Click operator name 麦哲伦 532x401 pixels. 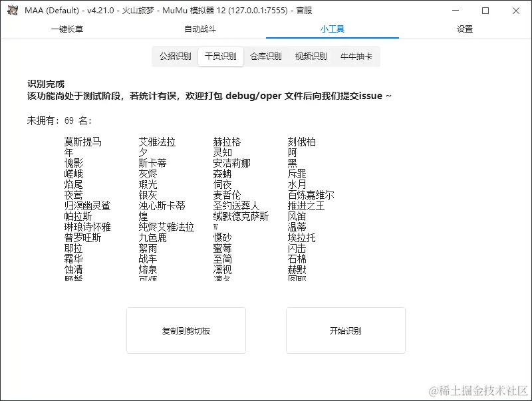(x=227, y=195)
